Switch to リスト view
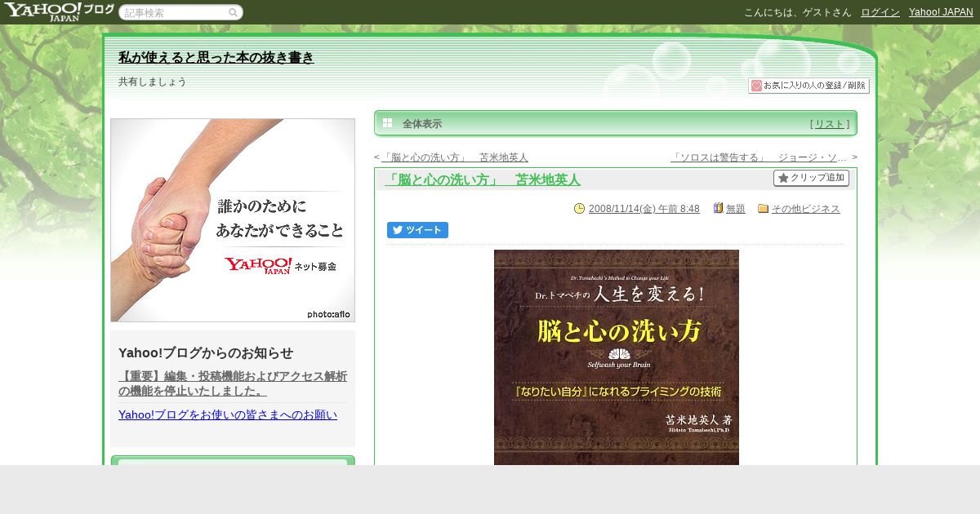The width and height of the screenshot is (980, 514). pos(830,124)
